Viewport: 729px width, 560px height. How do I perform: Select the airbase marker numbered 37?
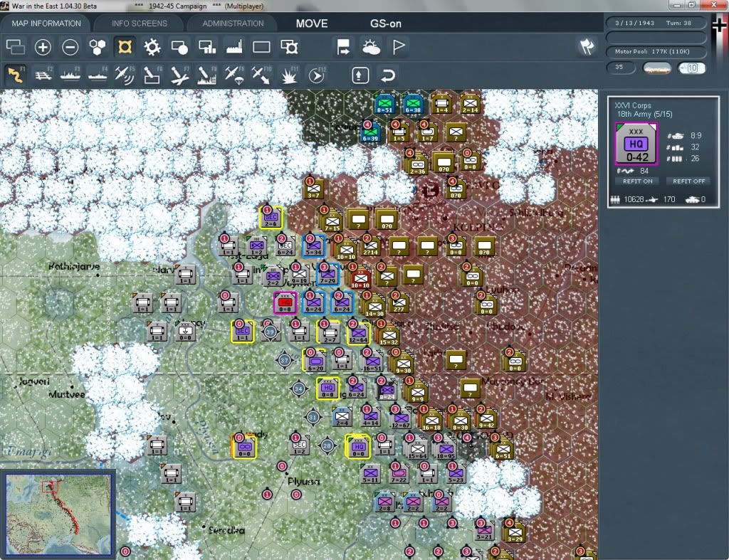[x=285, y=360]
